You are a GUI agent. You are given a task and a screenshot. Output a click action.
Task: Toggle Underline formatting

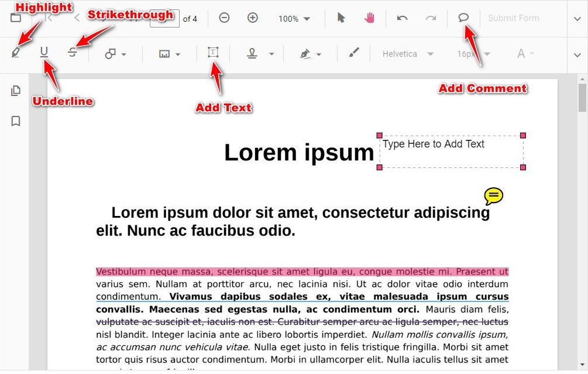[44, 53]
